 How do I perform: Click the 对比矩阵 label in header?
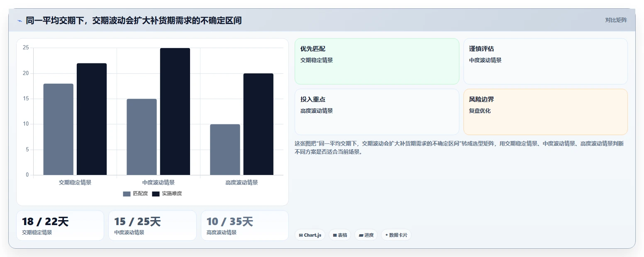616,20
